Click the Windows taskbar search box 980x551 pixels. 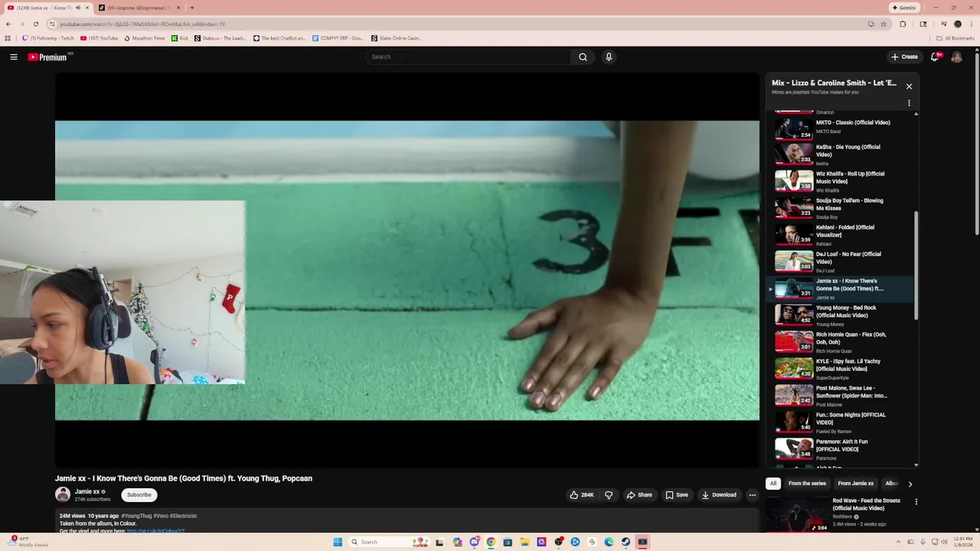pos(390,542)
